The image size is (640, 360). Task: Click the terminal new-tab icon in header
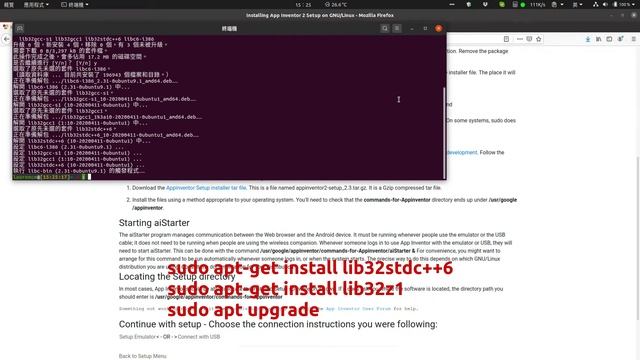[x=20, y=28]
